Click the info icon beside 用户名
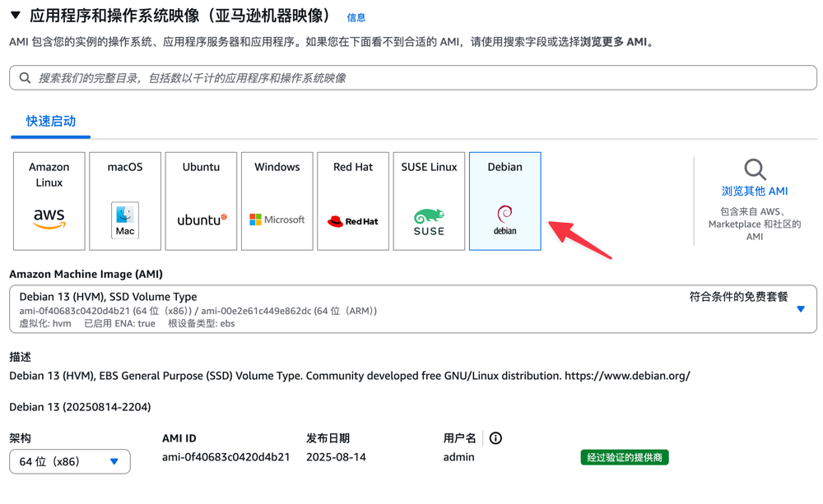Viewport: 823px width, 504px height. point(495,438)
